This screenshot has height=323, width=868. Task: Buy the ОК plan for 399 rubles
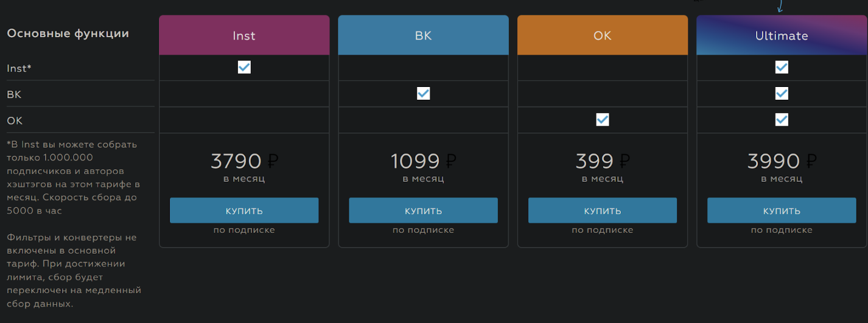[x=602, y=210]
